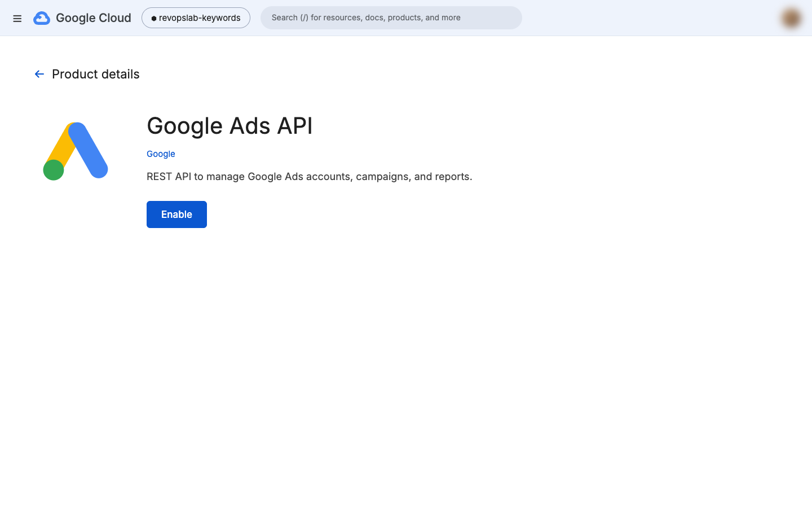Click the Google Cloud logo
This screenshot has width=812, height=508.
tap(82, 18)
